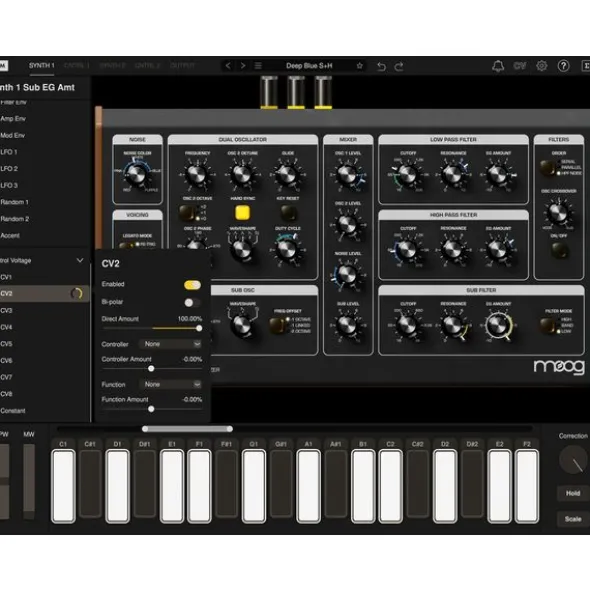Click the Sub Level mixer knob

(x=348, y=325)
